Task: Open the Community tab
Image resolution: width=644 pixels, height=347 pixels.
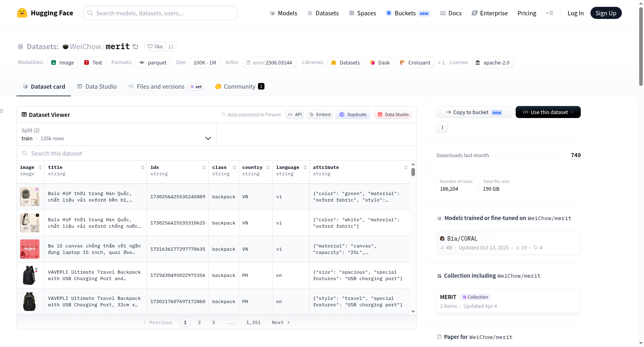Action: click(x=239, y=87)
